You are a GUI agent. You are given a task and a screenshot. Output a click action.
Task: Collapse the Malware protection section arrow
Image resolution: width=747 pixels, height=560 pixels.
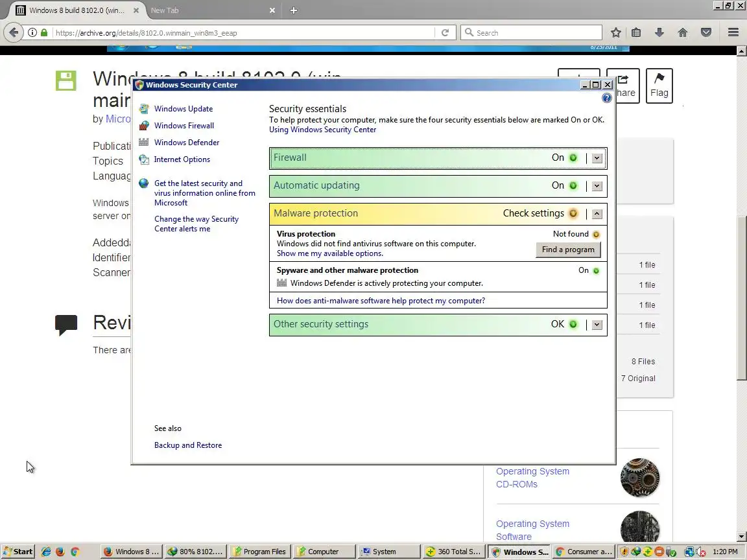point(597,214)
